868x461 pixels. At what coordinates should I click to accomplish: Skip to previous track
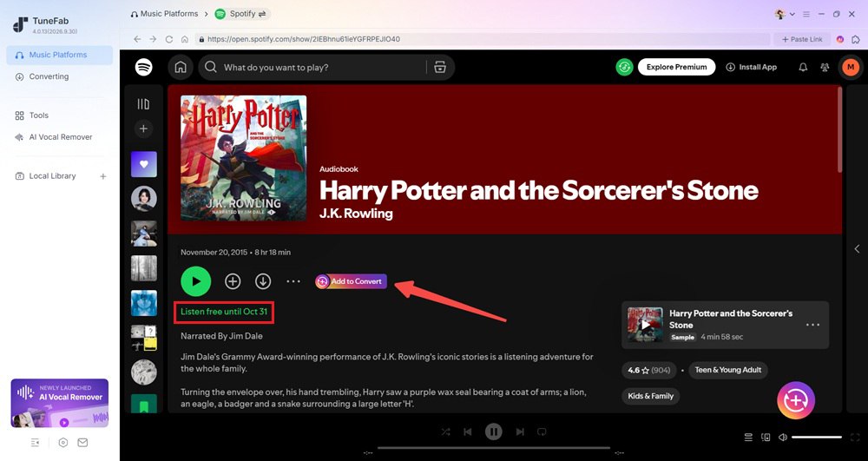(x=468, y=431)
